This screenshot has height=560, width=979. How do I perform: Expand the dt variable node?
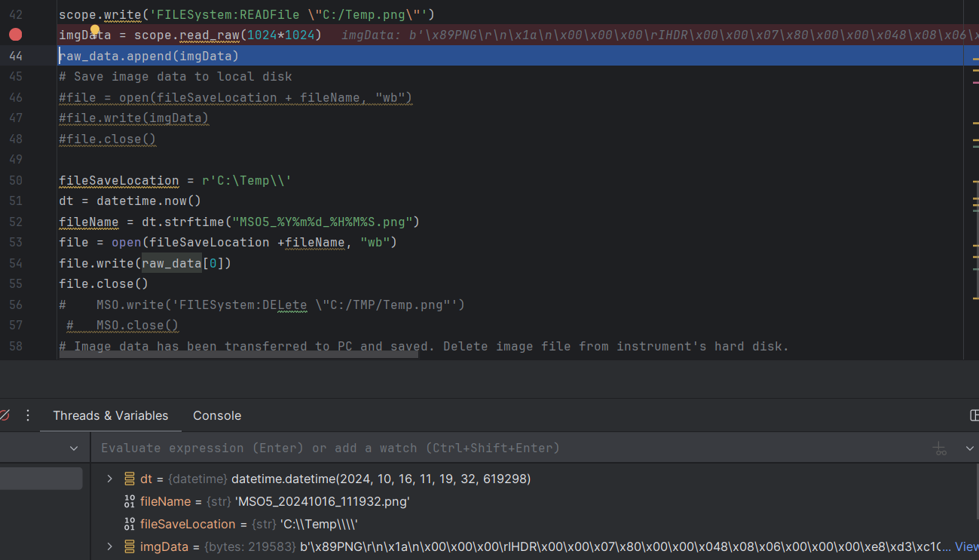(x=109, y=479)
